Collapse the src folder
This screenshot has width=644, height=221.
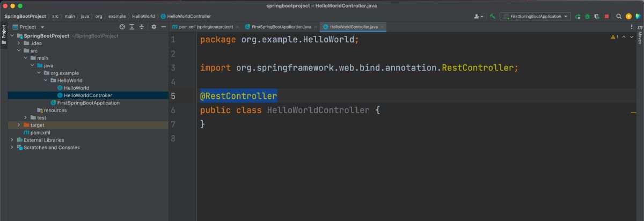(19, 51)
